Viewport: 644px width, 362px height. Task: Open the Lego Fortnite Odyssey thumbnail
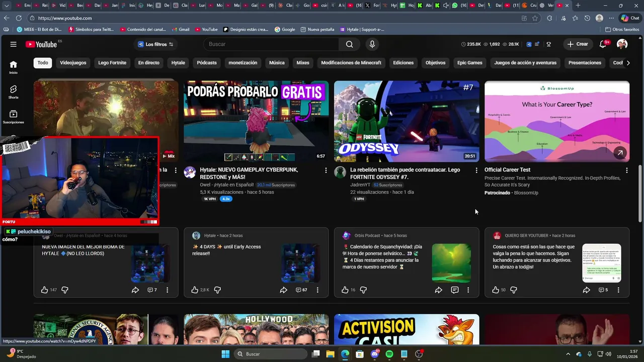click(x=407, y=121)
